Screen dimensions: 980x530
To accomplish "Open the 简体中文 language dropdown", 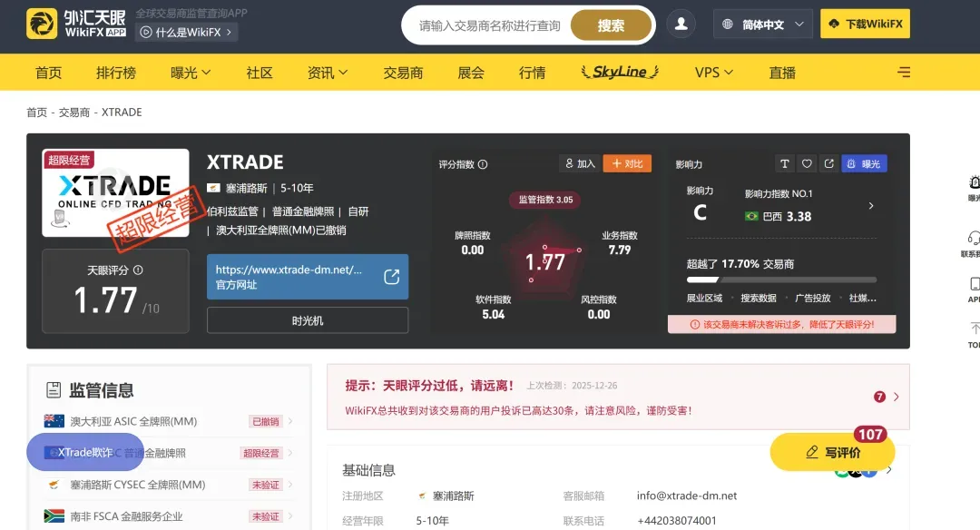I will (763, 25).
